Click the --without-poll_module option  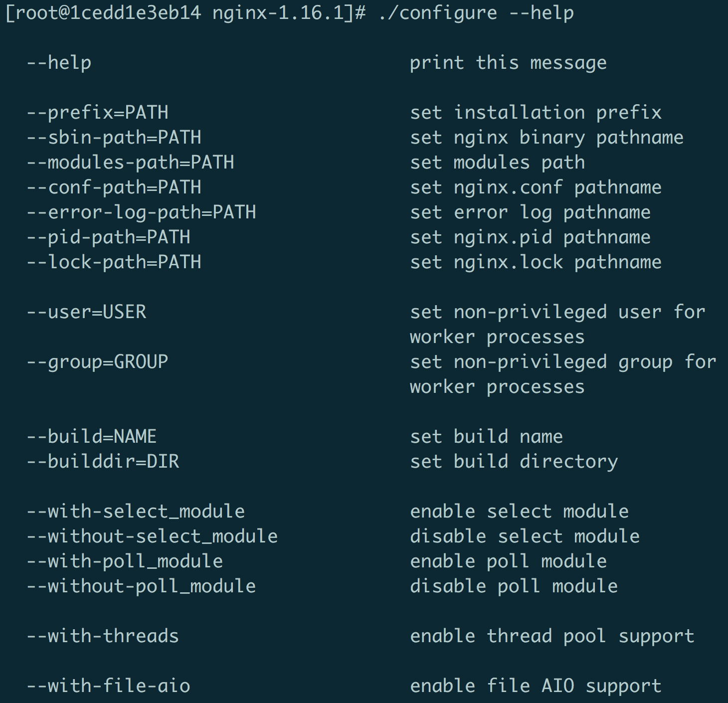(142, 586)
